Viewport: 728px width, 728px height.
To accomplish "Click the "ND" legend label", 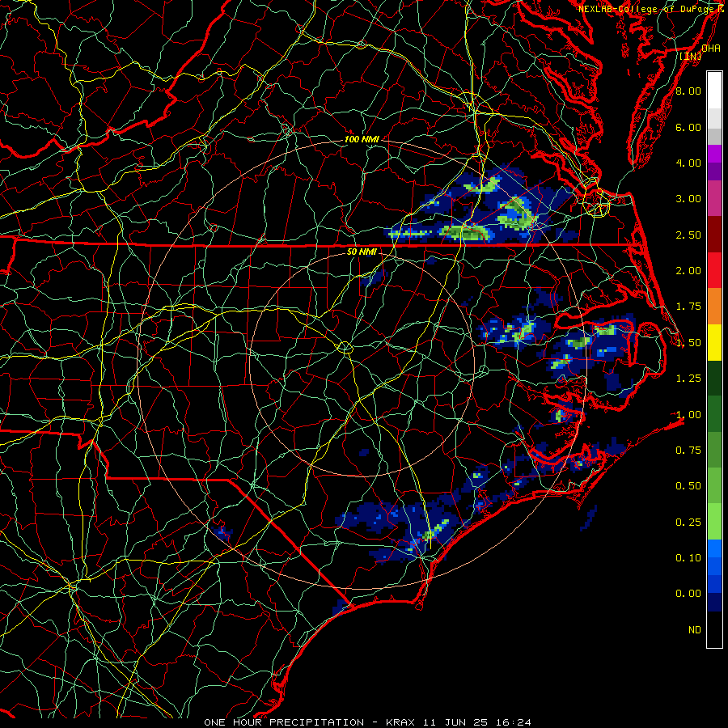I will pyautogui.click(x=695, y=630).
